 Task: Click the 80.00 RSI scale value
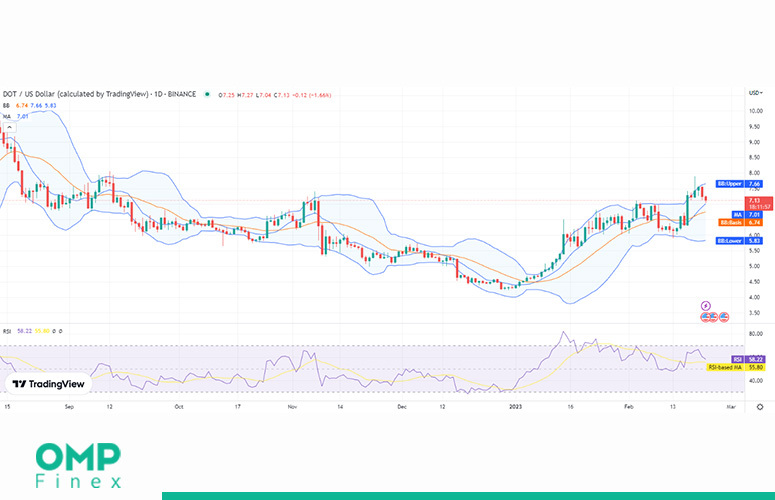click(756, 334)
